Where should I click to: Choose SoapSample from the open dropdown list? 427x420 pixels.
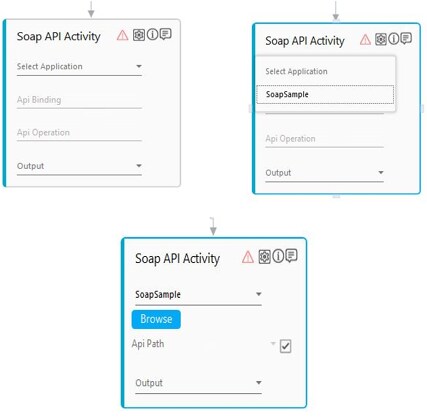(x=325, y=94)
